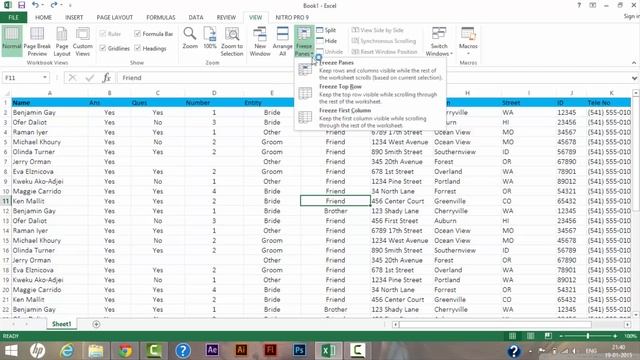Click the Save icon in quick access toolbar

point(21,5)
